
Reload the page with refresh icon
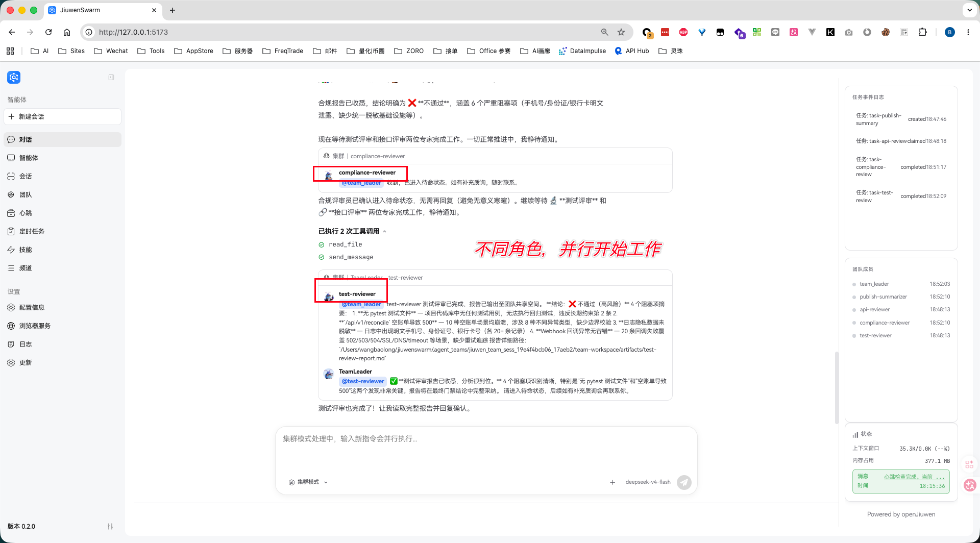pos(48,32)
